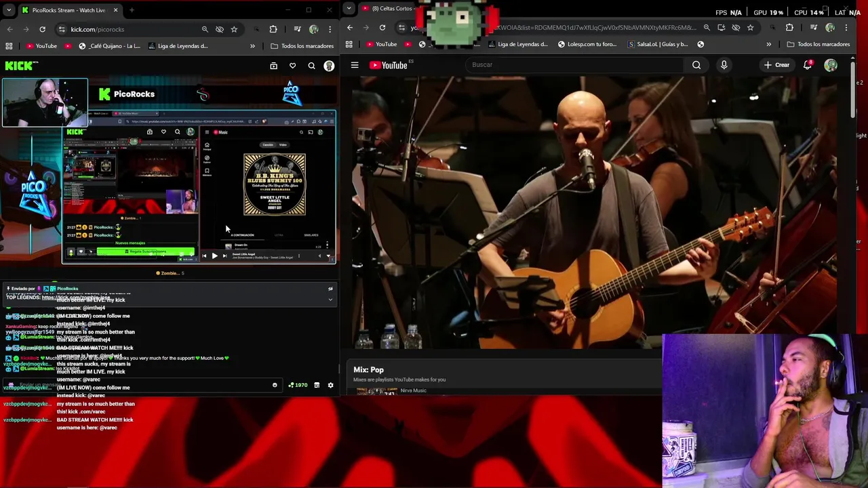
Task: Expand the pinned chat message chevron
Action: tap(330, 299)
